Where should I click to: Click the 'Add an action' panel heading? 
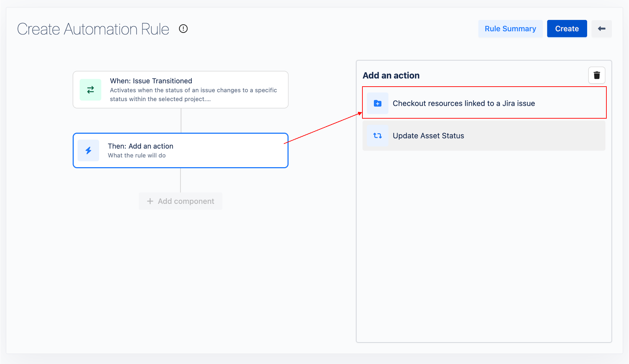391,75
